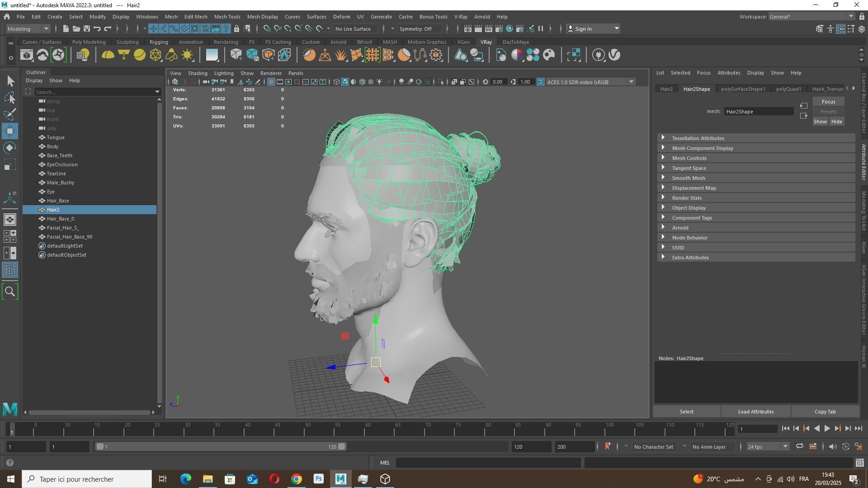Click the V-Ray sphere light shelf icon
The width and height of the screenshot is (868, 488).
(x=139, y=55)
